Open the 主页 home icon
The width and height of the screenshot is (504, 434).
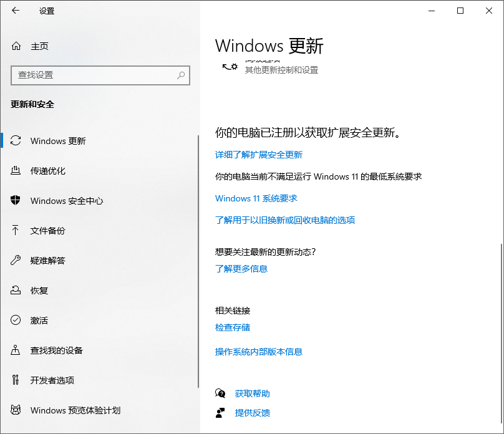16,46
